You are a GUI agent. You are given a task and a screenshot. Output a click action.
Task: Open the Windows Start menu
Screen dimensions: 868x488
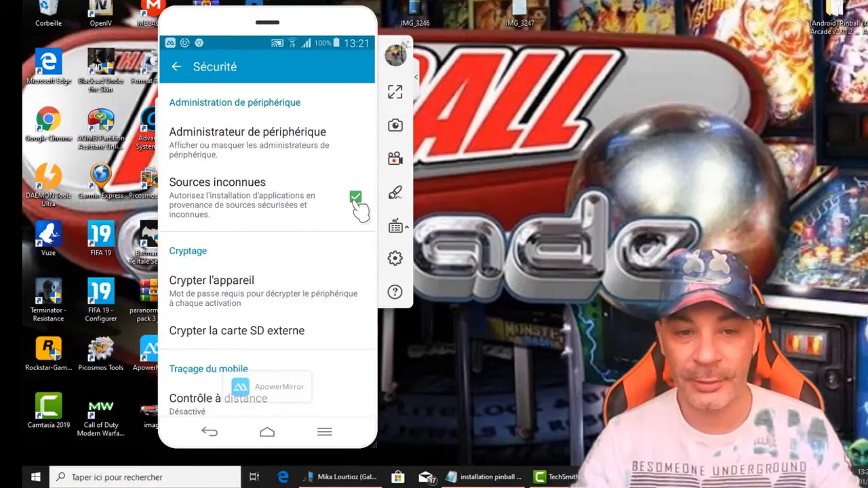[x=35, y=476]
